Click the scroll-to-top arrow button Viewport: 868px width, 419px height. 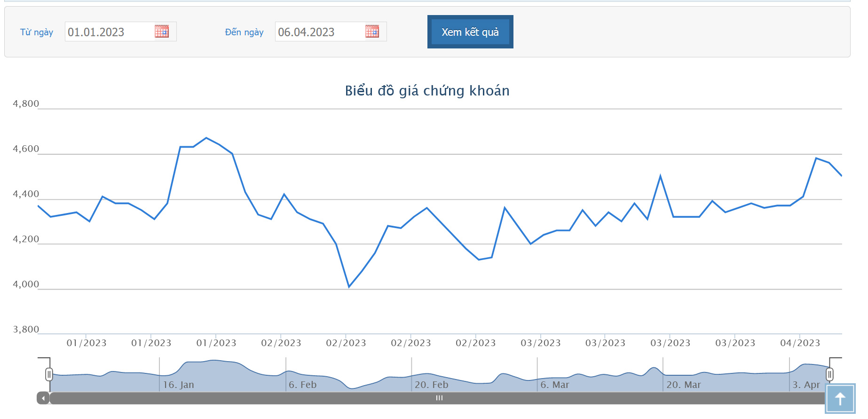click(x=840, y=399)
